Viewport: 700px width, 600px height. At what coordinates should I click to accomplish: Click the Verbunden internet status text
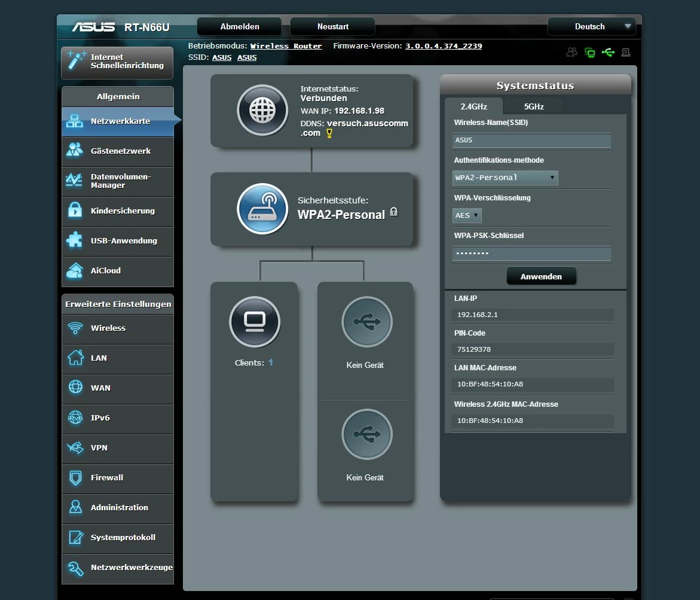tap(323, 98)
